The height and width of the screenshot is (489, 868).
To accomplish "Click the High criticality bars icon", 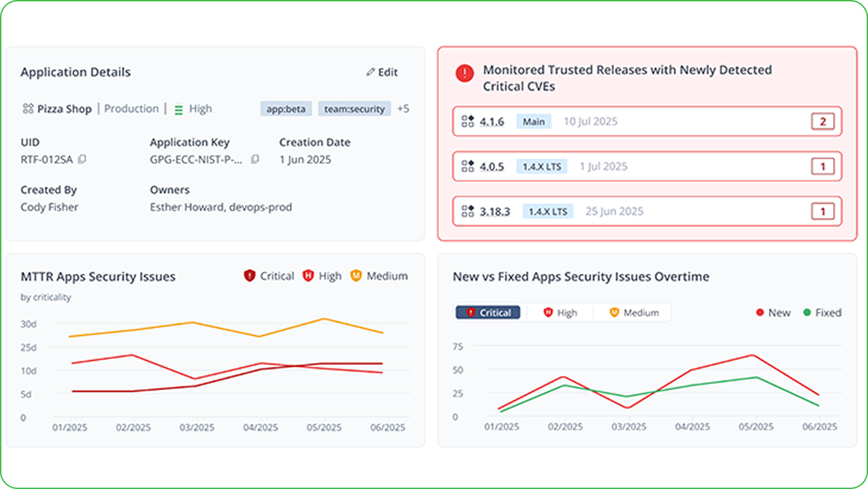I will click(179, 109).
